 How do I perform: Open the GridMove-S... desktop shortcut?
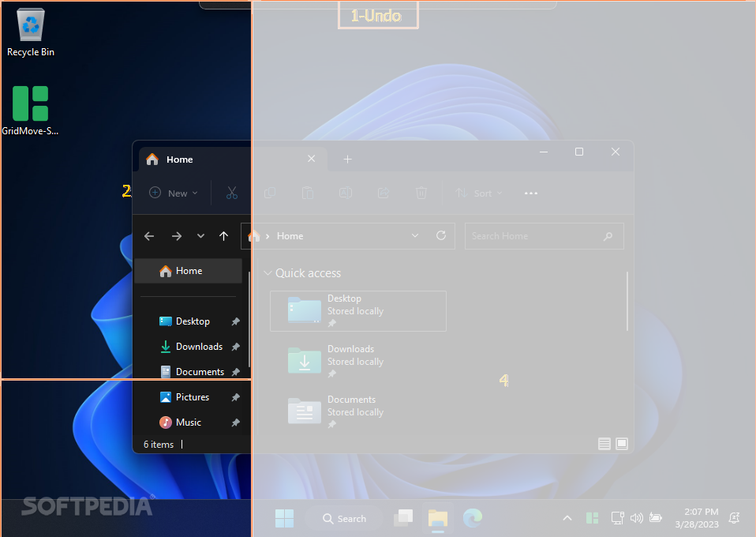(x=30, y=111)
